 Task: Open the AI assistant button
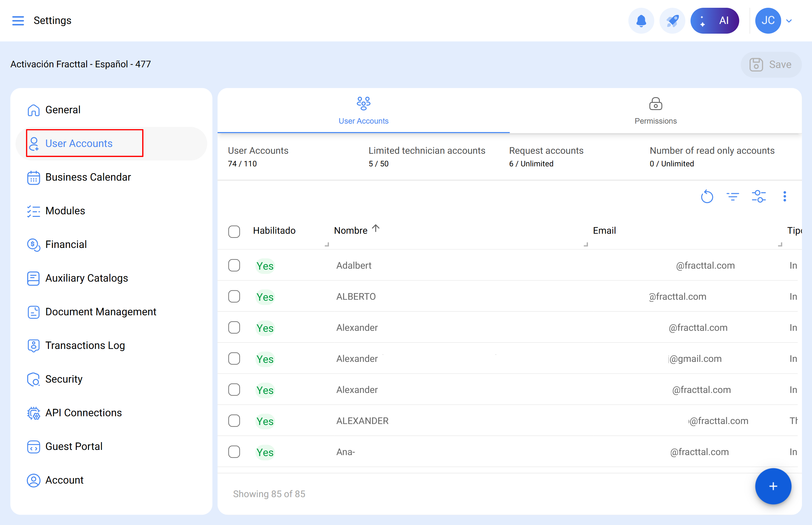(x=715, y=20)
